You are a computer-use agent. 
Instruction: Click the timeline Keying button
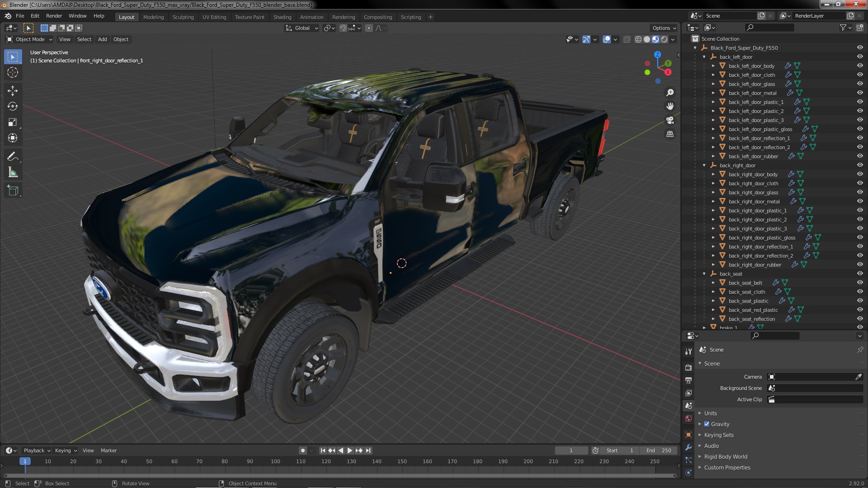click(66, 450)
